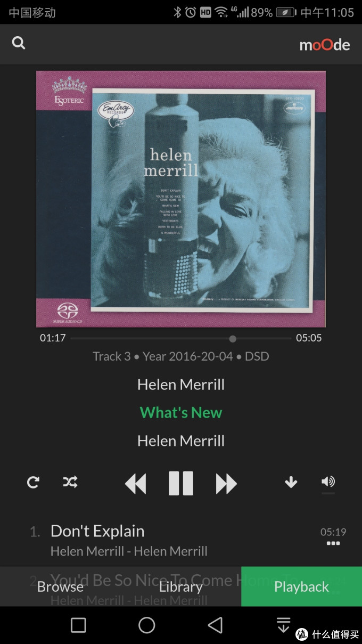The height and width of the screenshot is (644, 362).
Task: Skip to the previous track
Action: click(135, 484)
